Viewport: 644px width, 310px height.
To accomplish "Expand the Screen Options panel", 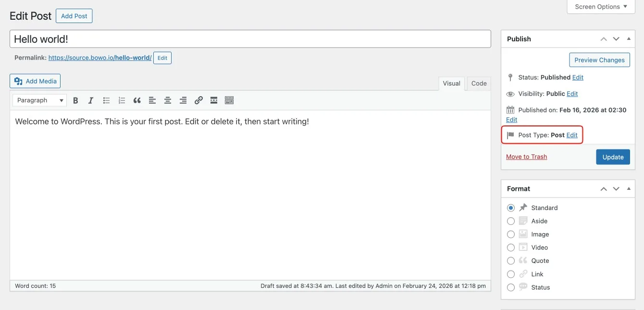I will pos(601,7).
